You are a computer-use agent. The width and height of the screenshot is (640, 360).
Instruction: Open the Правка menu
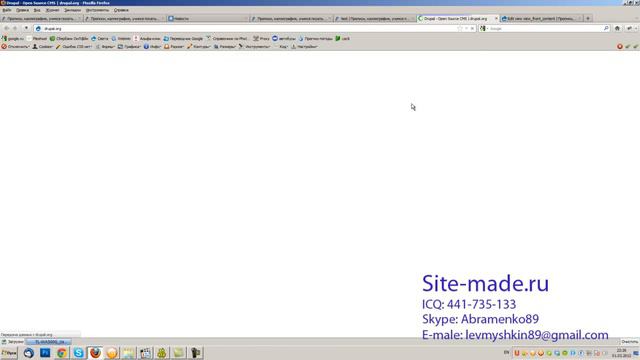point(22,10)
